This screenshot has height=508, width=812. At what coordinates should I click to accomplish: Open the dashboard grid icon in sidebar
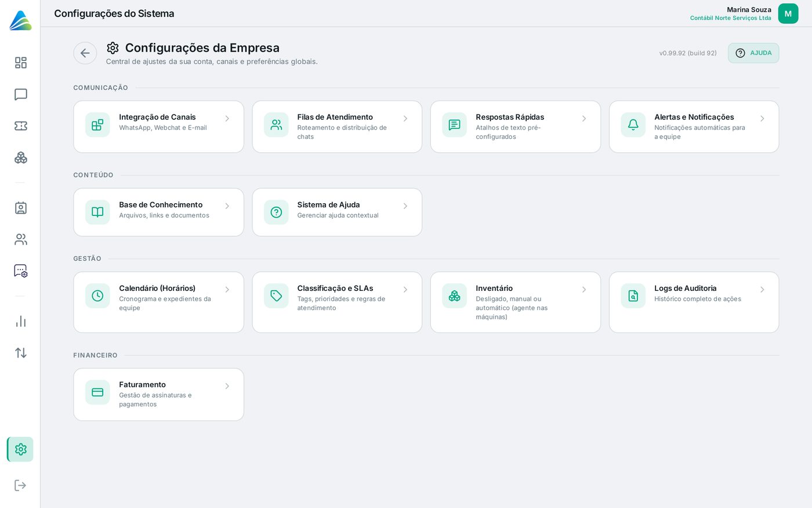(21, 63)
